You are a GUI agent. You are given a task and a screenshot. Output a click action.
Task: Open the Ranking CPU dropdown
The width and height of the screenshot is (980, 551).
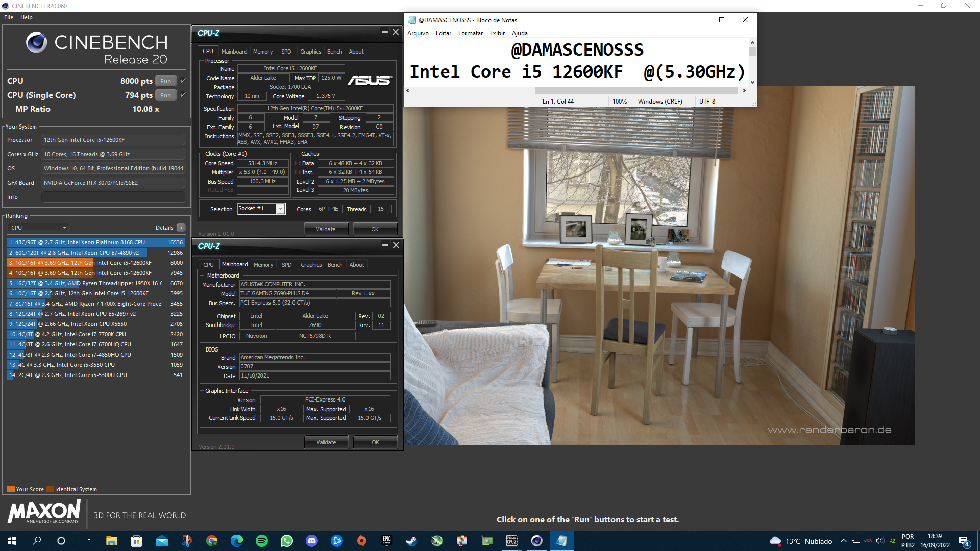pos(39,228)
